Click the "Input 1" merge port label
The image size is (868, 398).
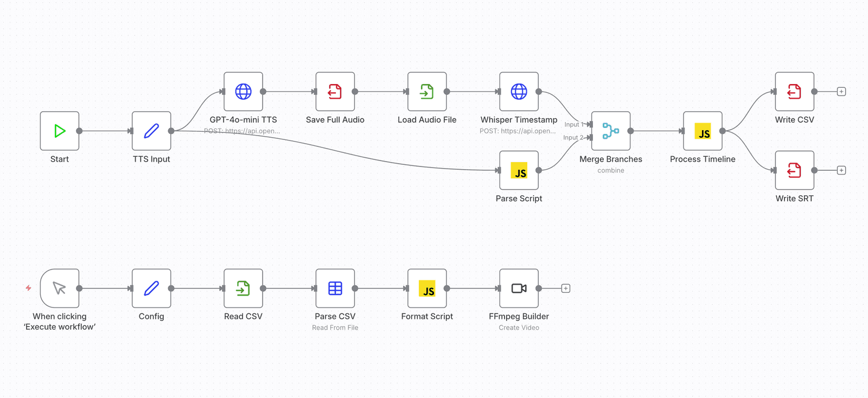click(574, 125)
